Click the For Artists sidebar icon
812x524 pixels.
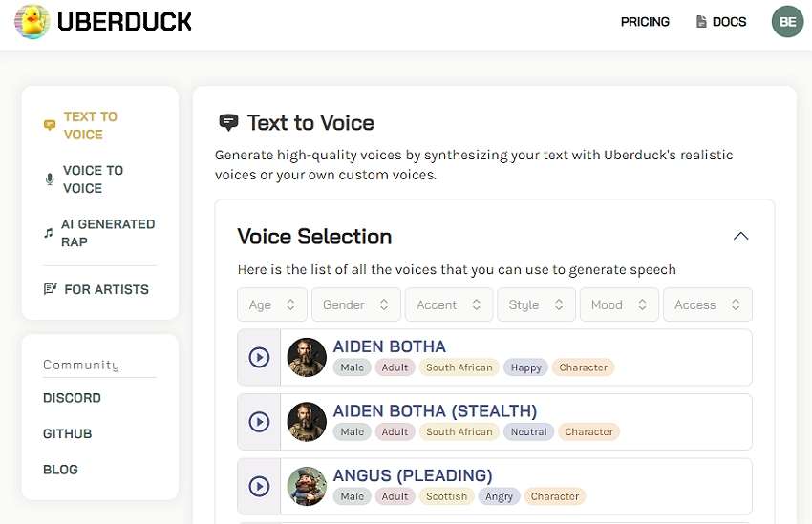[x=51, y=289]
